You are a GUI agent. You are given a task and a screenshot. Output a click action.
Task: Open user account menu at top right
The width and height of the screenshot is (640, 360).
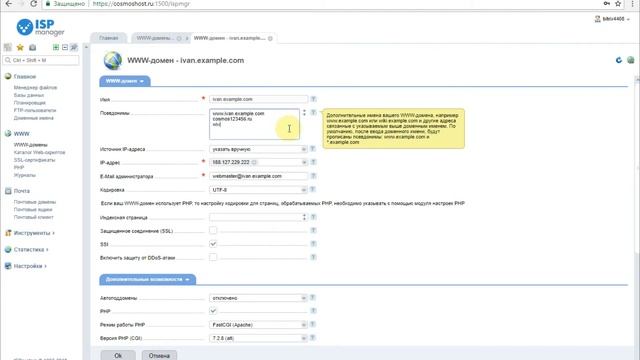[612, 19]
